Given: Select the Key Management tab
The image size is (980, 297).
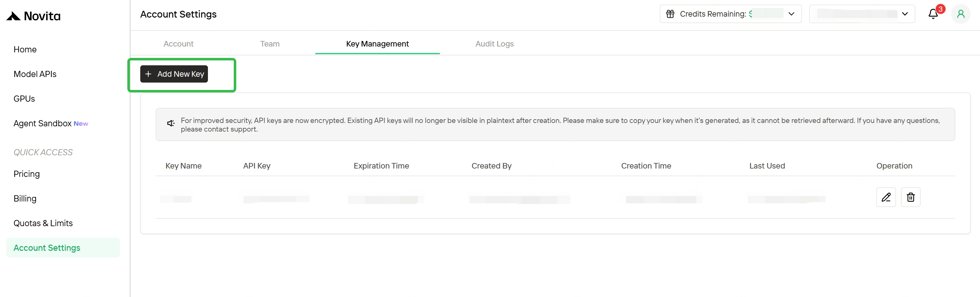Looking at the screenshot, I should pyautogui.click(x=377, y=44).
